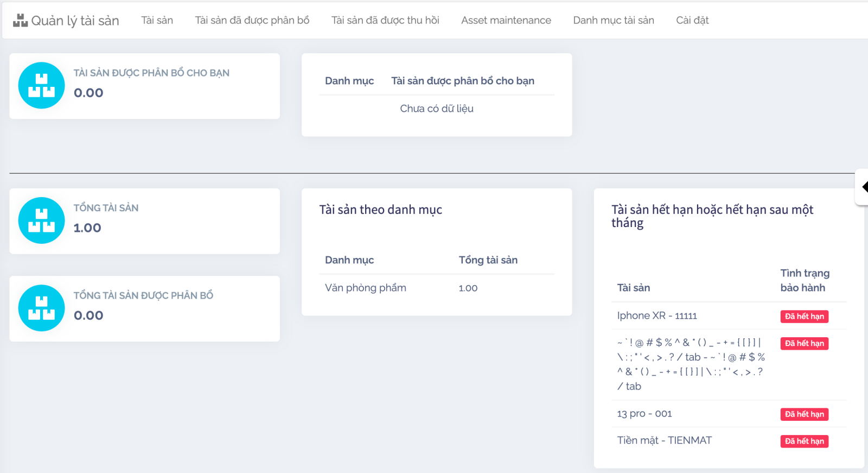Click the Tổng tài sản column header
The width and height of the screenshot is (868, 473).
pos(488,260)
